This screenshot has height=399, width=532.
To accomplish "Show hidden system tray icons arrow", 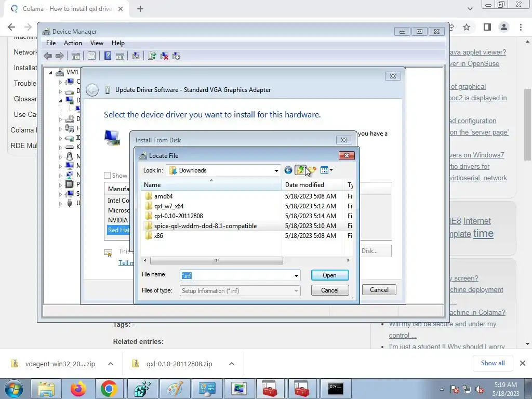I will [x=442, y=389].
